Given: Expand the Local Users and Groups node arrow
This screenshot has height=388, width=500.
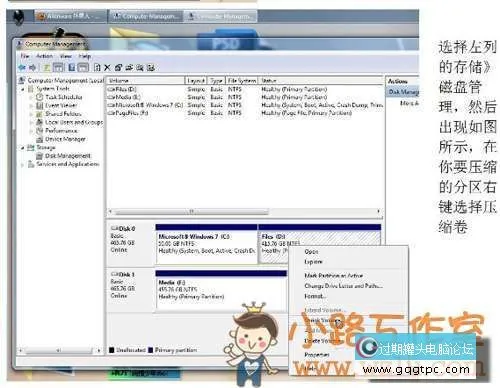Looking at the screenshot, I should coord(32,122).
